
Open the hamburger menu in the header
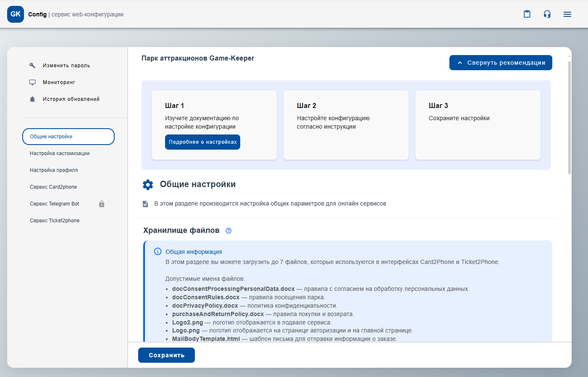(567, 14)
